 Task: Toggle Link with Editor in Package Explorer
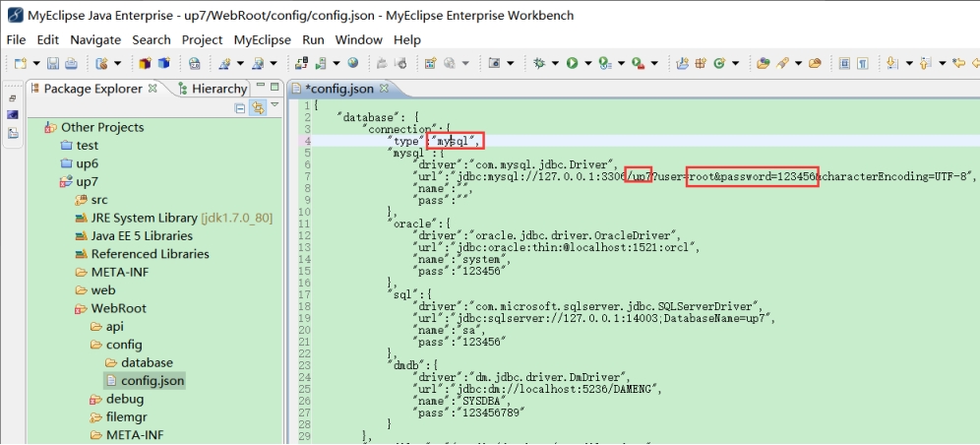click(257, 108)
